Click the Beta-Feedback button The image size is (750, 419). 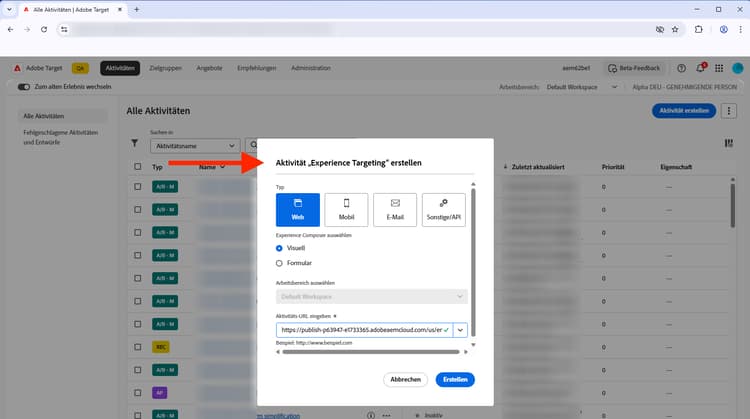pyautogui.click(x=634, y=68)
